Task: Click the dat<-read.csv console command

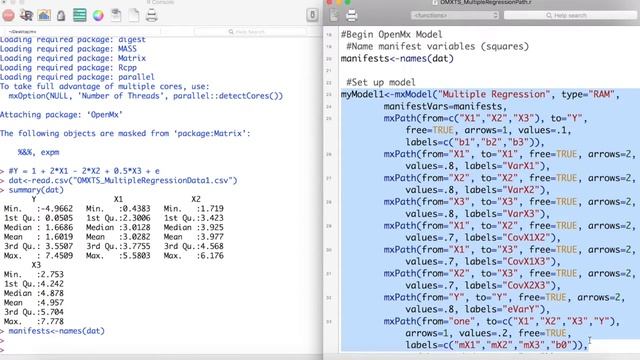Action: [123, 180]
